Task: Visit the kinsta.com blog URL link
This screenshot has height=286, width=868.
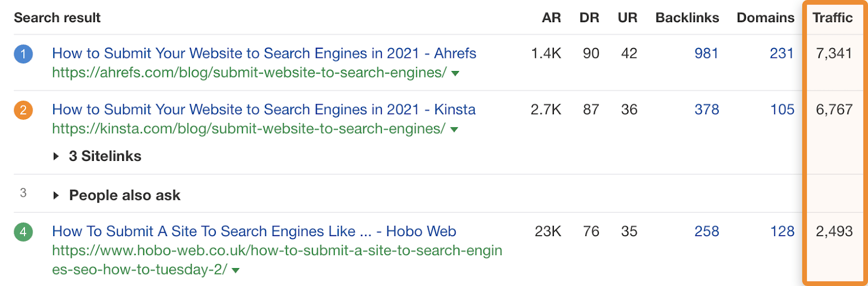Action: [x=248, y=129]
